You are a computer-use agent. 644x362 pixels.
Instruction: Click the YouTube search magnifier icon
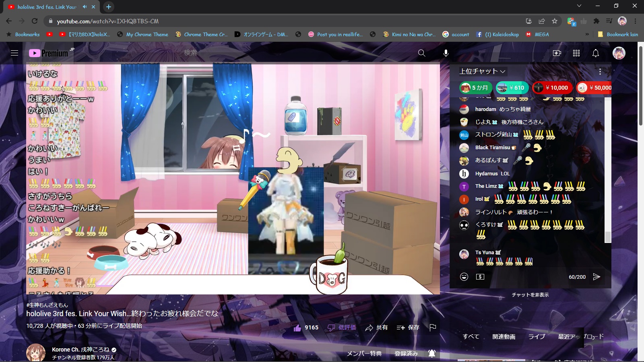click(x=421, y=53)
